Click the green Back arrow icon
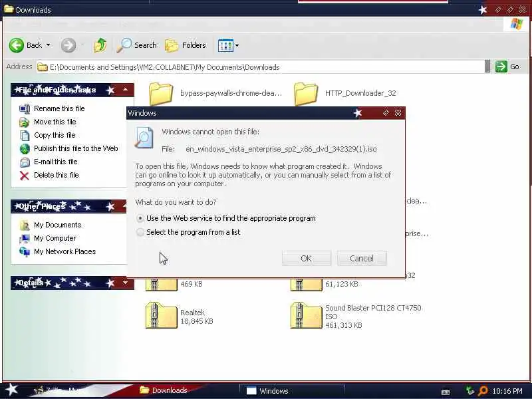Screen dimensions: 532x399 [16, 45]
